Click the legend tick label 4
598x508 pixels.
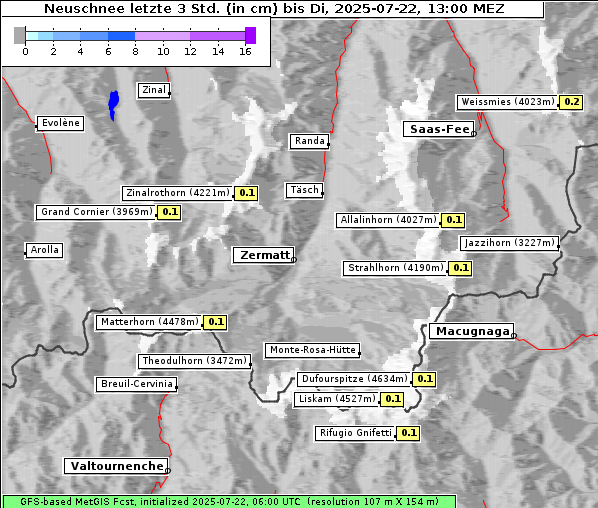point(80,52)
